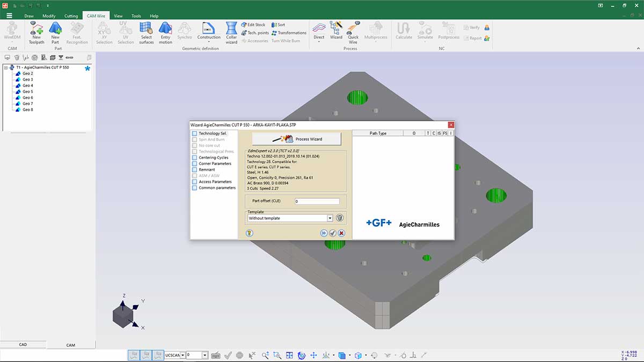Open the Template dropdown showing Without template
The height and width of the screenshot is (362, 644).
point(330,218)
